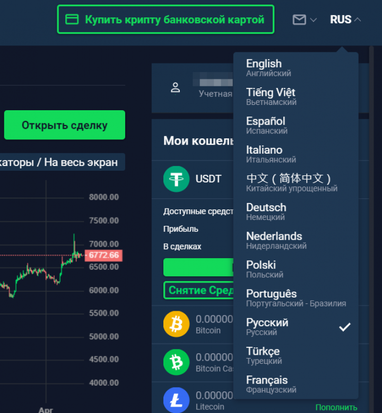Click the USDT Tether coin icon
The width and height of the screenshot is (382, 413).
click(x=176, y=179)
